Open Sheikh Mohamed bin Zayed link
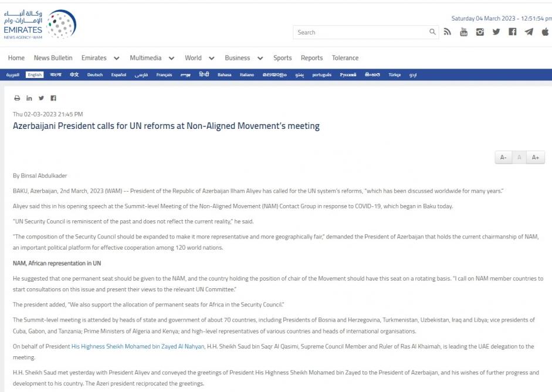 [138, 346]
